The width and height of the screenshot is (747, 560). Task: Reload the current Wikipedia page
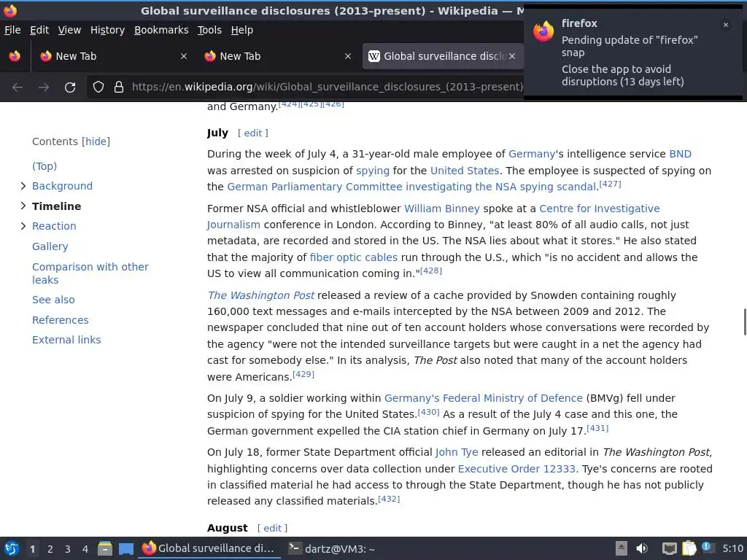70,87
